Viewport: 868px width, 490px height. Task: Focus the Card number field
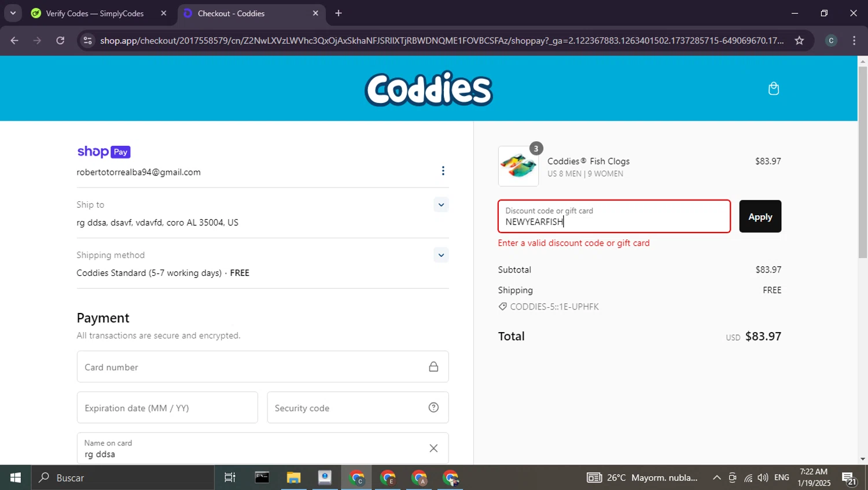[x=263, y=367]
